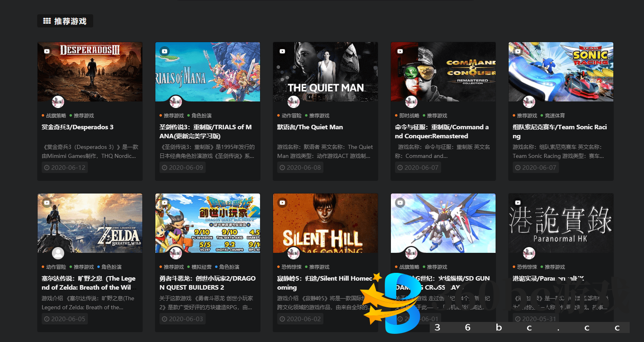
Task: Open the author avatar on the Silent Hill card
Action: pos(294,253)
